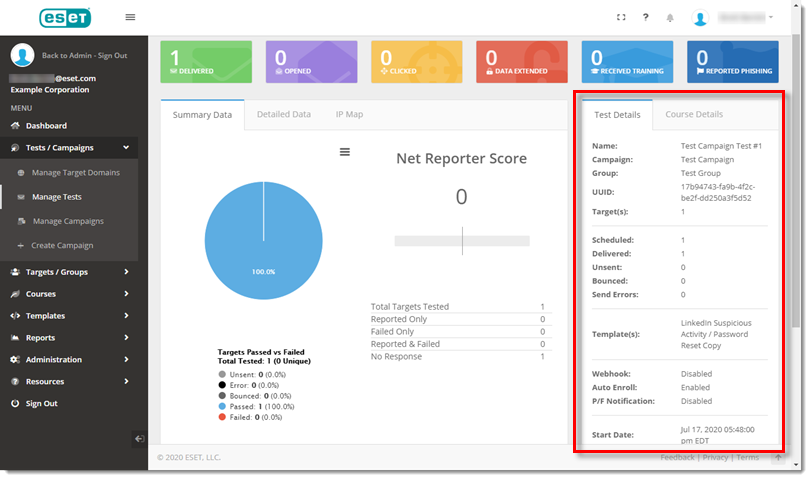Click 'Total Targets Tested' row
The width and height of the screenshot is (810, 479).
pyautogui.click(x=461, y=306)
